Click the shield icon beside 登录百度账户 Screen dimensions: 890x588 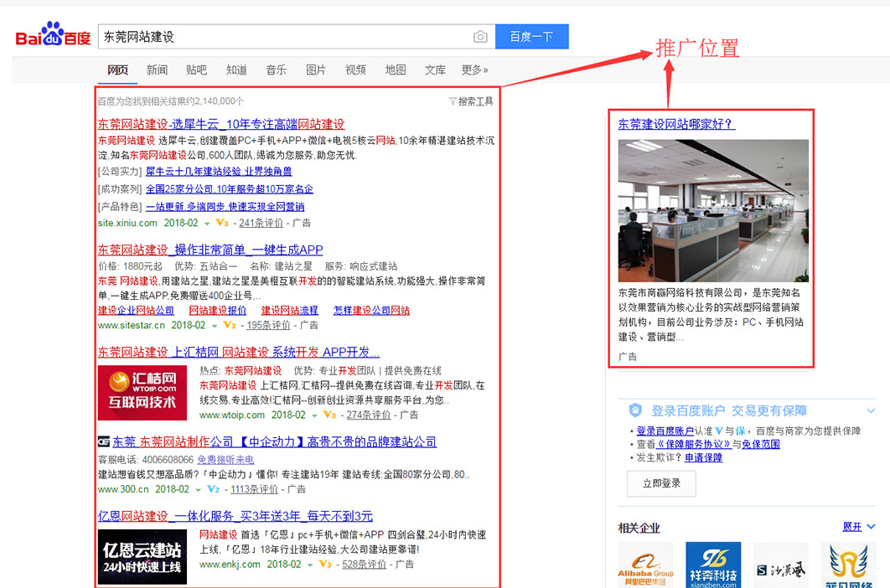(635, 410)
